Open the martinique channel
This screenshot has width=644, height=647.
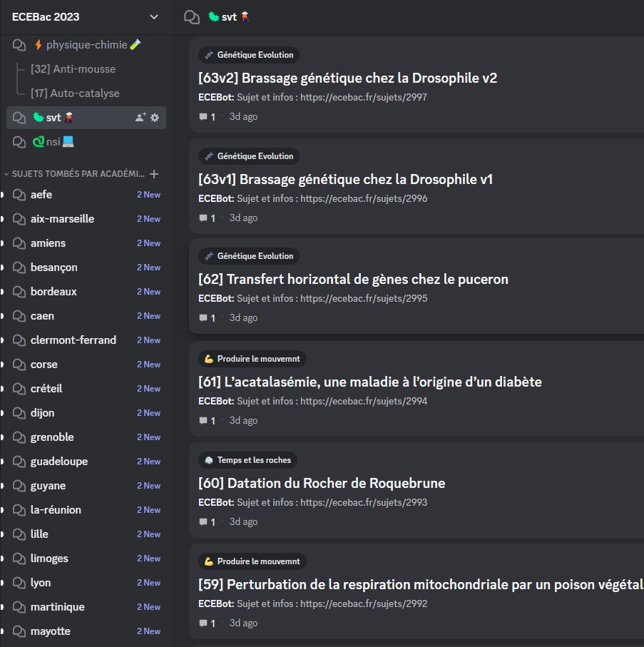coord(86,607)
